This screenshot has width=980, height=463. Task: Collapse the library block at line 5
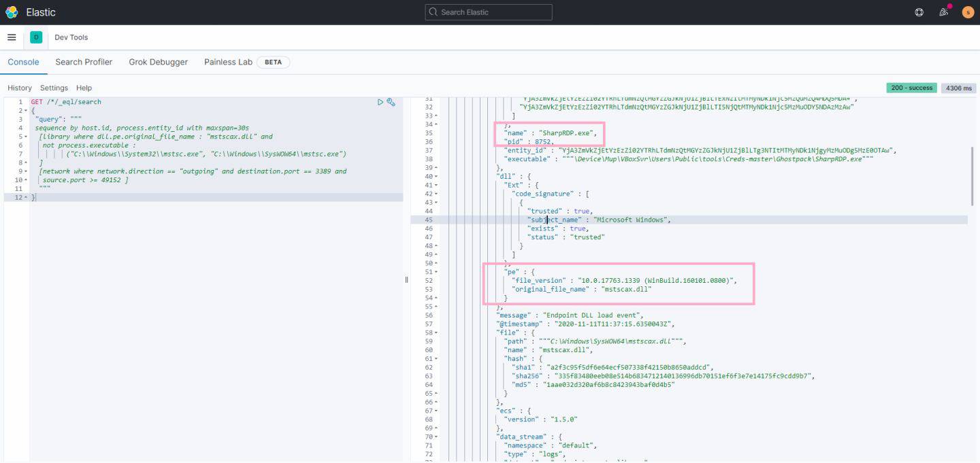(26, 137)
